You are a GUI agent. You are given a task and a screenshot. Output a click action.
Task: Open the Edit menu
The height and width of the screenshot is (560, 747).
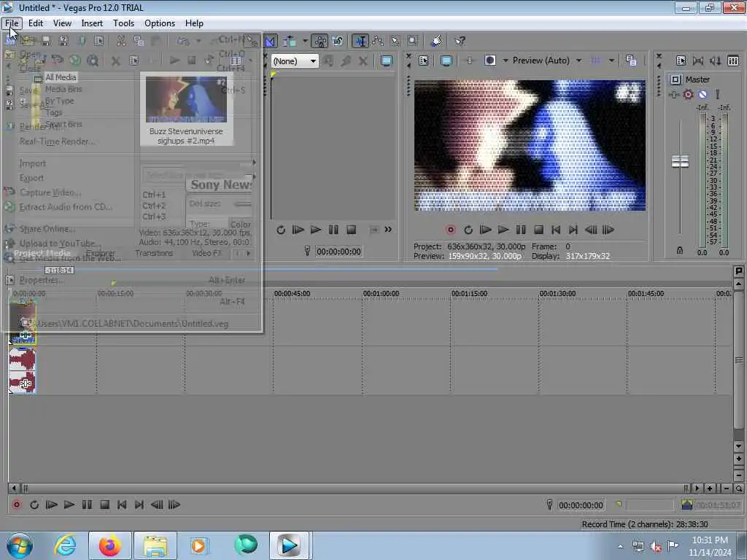(x=35, y=23)
